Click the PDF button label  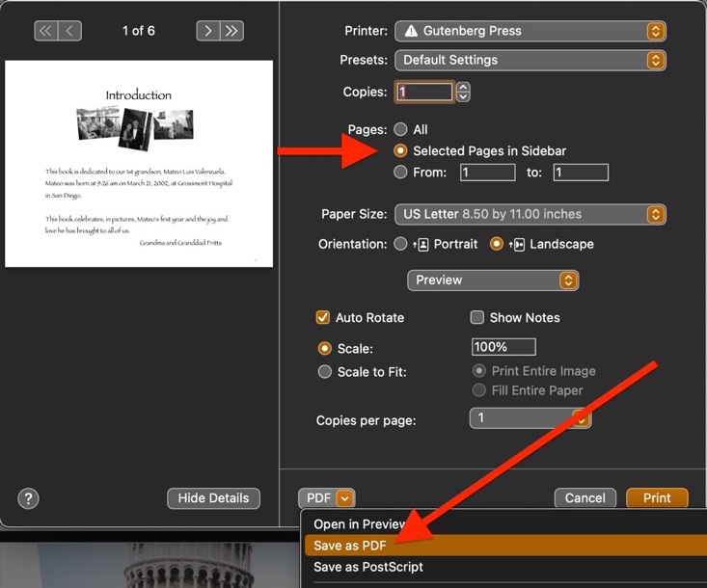pyautogui.click(x=319, y=498)
